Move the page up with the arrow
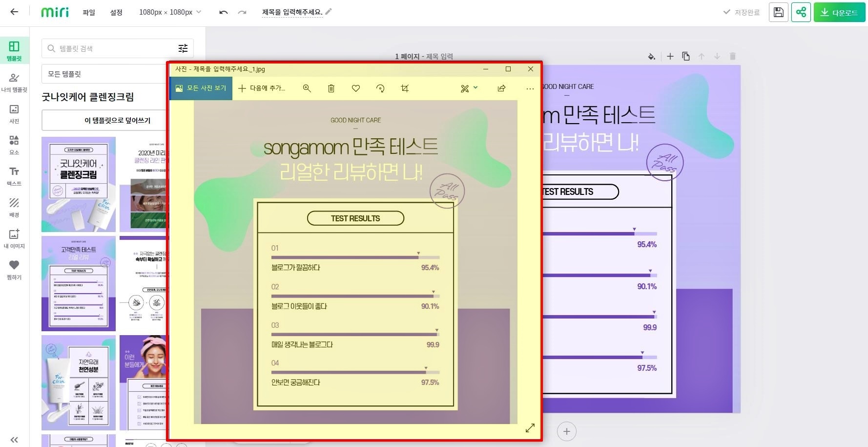 pyautogui.click(x=702, y=56)
